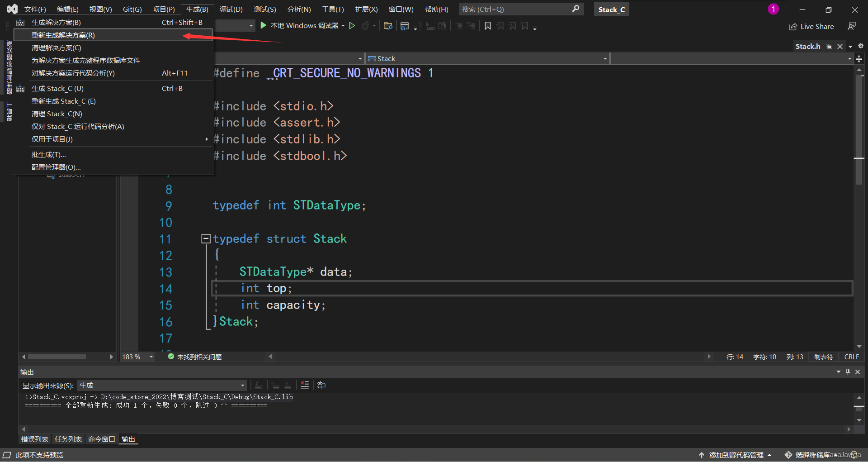Close the Output panel
The height and width of the screenshot is (462, 868).
point(858,372)
